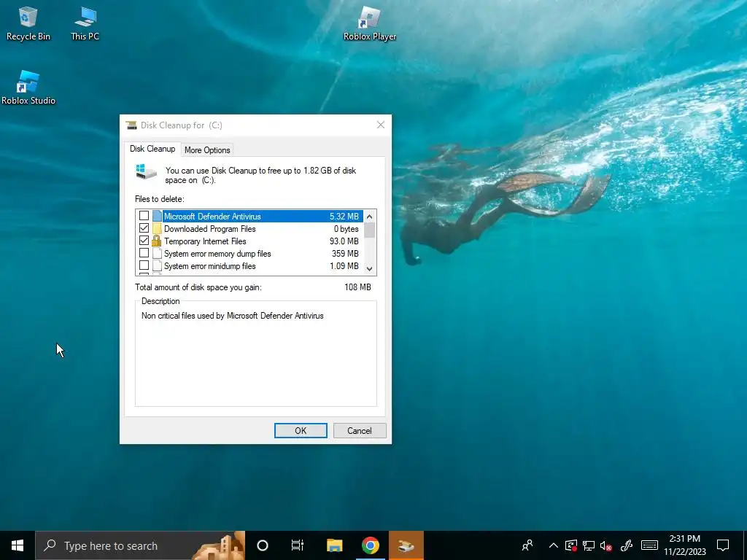This screenshot has width=747, height=560.
Task: Select System error minidump files row text
Action: click(210, 266)
